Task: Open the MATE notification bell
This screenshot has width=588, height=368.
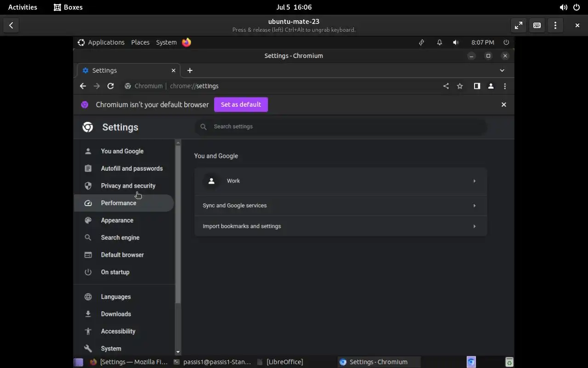Action: click(439, 42)
